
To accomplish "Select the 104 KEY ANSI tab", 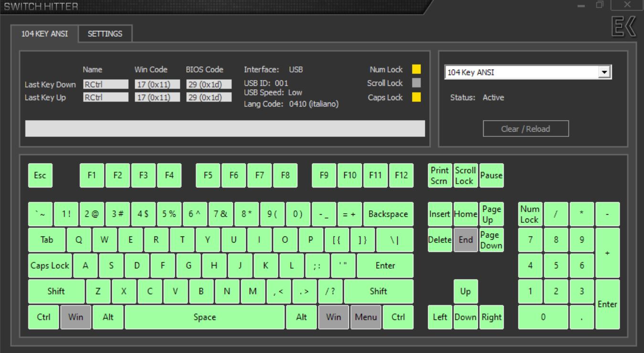I will [45, 34].
